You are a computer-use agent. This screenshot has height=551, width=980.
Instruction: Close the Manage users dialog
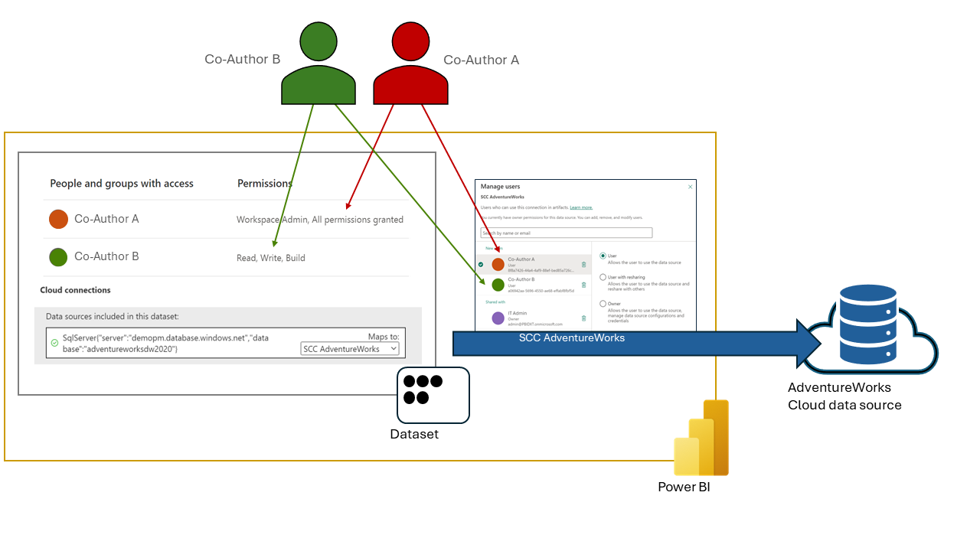pos(691,186)
